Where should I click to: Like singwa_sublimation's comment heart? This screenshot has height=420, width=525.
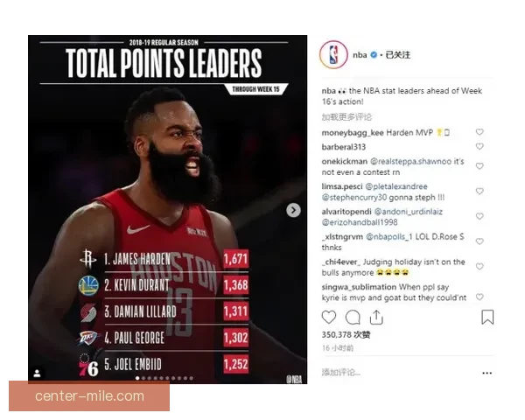pos(479,297)
